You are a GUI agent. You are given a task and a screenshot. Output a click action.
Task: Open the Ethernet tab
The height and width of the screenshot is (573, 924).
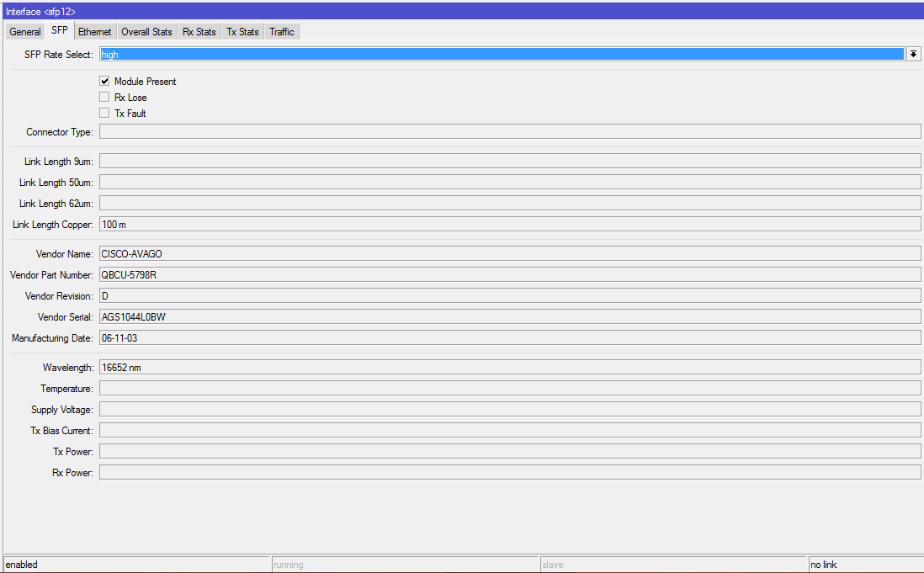tap(95, 32)
